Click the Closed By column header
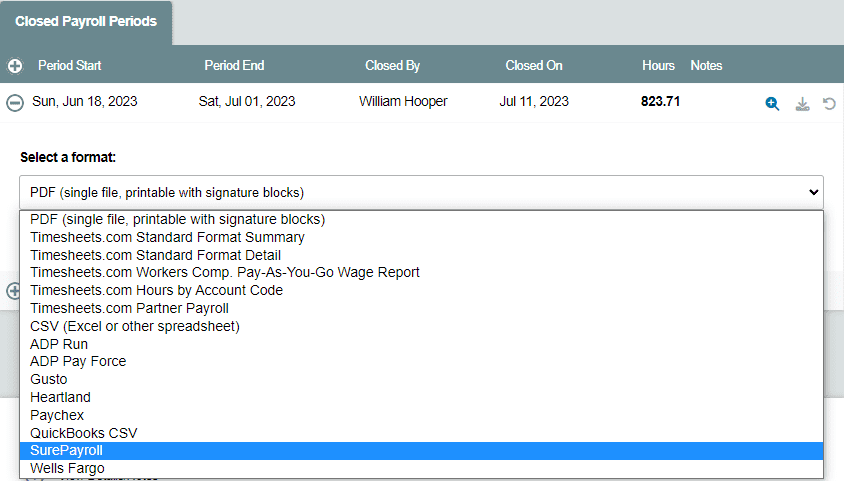 pyautogui.click(x=392, y=66)
